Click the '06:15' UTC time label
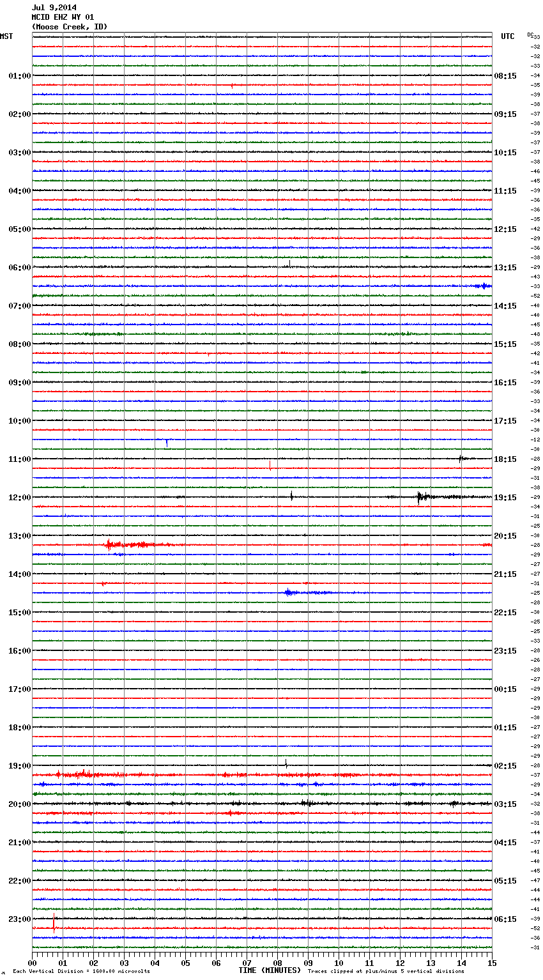This screenshot has width=543, height=980. tap(505, 919)
